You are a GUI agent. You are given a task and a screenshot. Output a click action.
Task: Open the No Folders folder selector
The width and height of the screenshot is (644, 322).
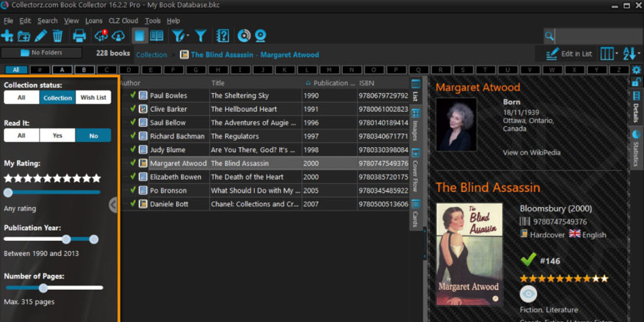(x=42, y=53)
